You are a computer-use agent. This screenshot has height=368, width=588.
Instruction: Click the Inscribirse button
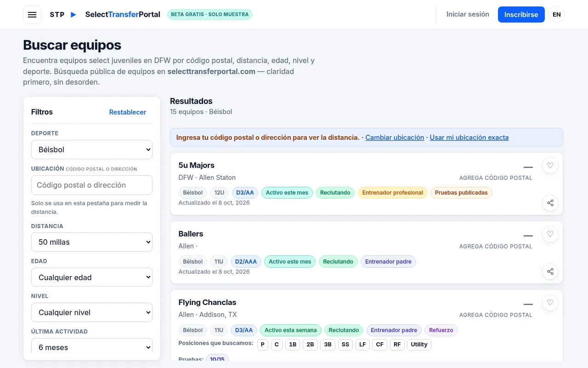(x=521, y=14)
